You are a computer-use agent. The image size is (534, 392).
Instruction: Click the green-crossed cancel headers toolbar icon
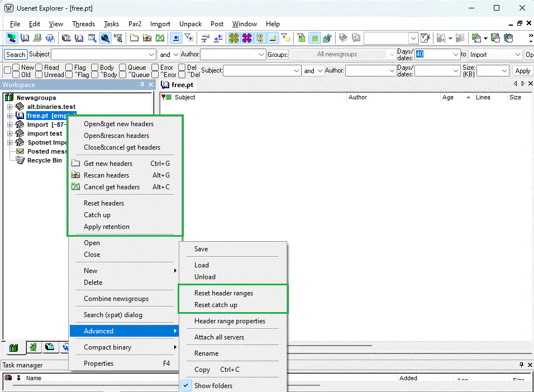pyautogui.click(x=160, y=38)
